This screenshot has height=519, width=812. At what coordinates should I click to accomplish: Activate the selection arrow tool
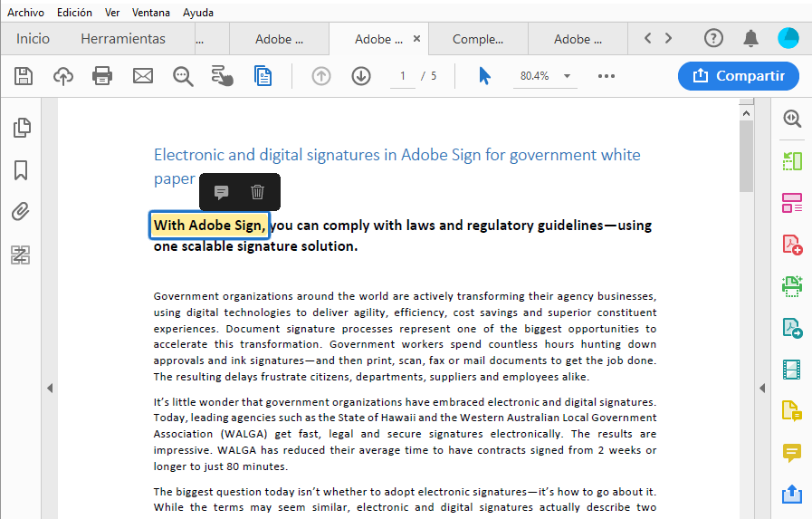click(x=484, y=76)
